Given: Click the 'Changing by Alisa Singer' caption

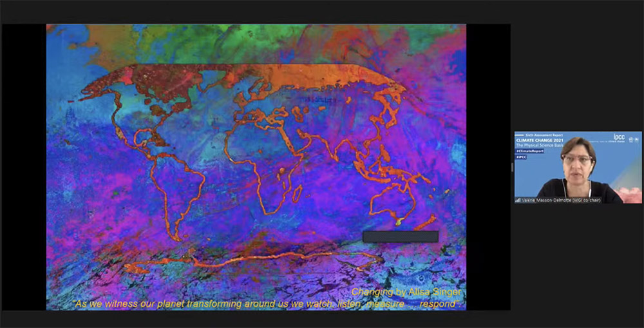Looking at the screenshot, I should click(406, 293).
